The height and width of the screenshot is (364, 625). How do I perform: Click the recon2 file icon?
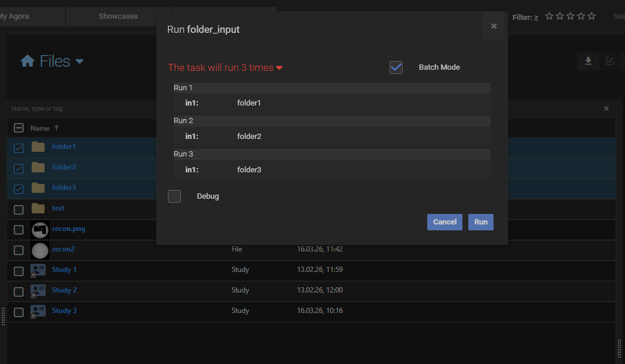tap(39, 249)
